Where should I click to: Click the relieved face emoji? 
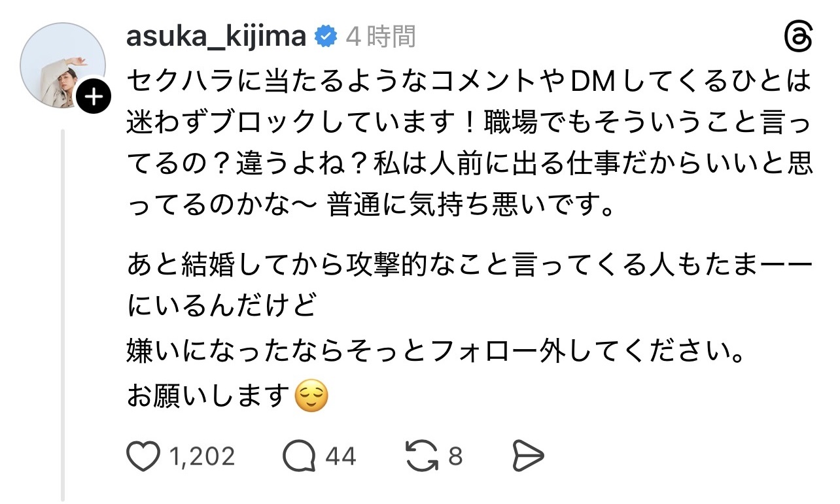pyautogui.click(x=311, y=395)
